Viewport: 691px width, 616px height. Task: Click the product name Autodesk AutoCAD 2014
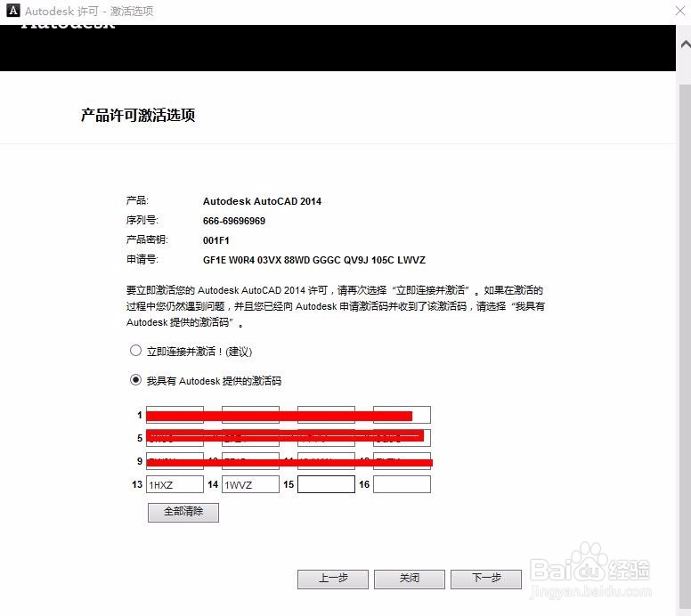point(262,201)
